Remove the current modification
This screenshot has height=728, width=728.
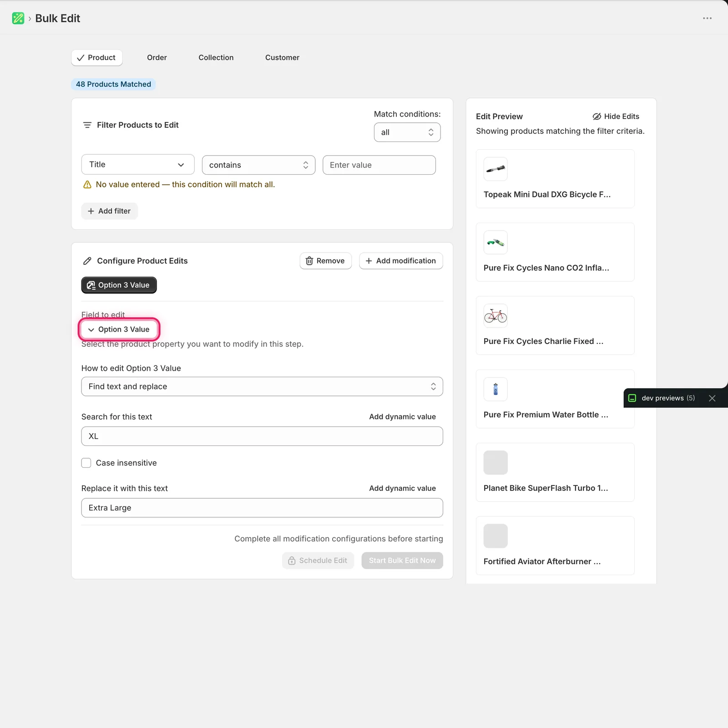click(x=326, y=261)
